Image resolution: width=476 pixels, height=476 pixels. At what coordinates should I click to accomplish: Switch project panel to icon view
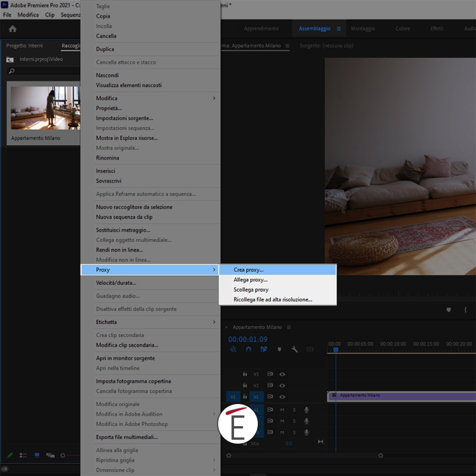[x=37, y=455]
